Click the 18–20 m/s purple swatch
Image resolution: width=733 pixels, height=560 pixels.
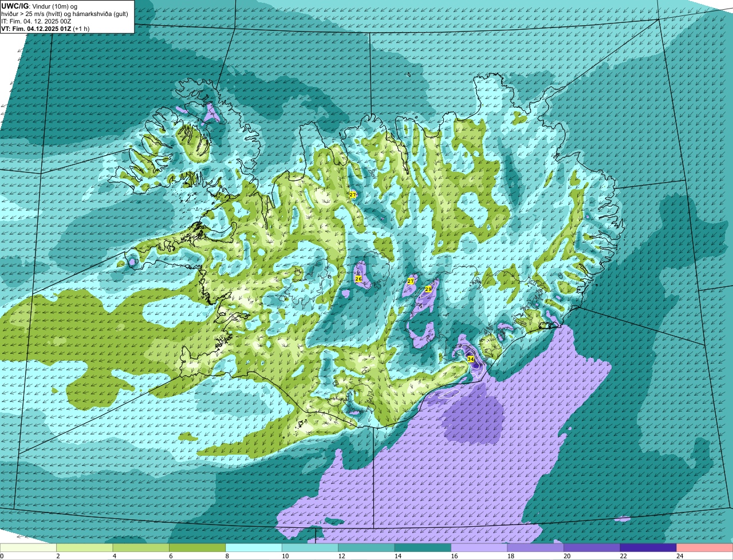536,548
